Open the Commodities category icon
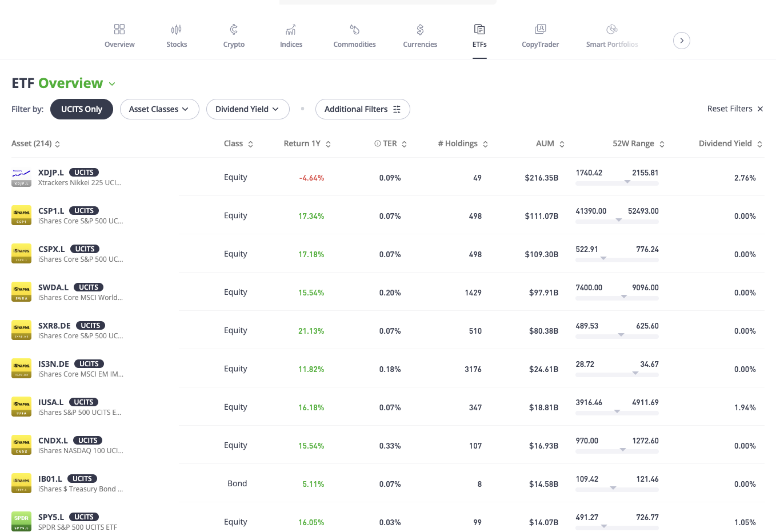Image resolution: width=776 pixels, height=532 pixels. [x=354, y=29]
